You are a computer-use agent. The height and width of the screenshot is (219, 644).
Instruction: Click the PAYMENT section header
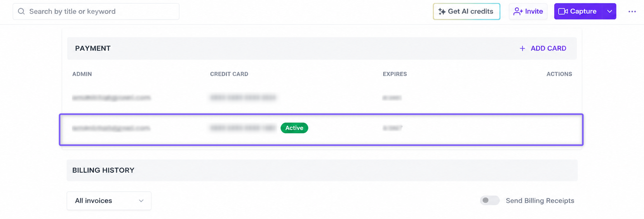point(93,48)
